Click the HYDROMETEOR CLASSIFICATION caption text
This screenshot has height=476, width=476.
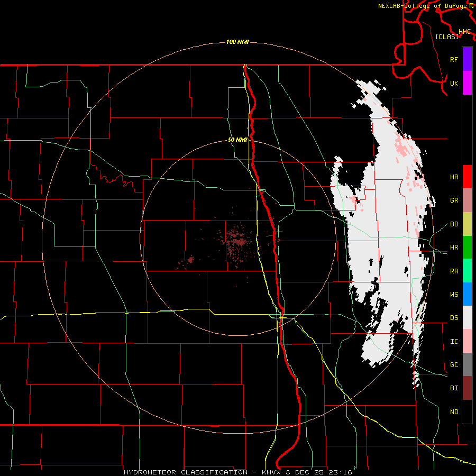point(186,472)
